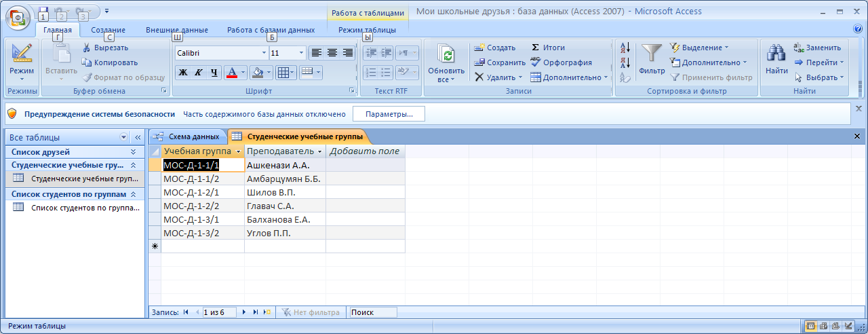Click Копировать to copy selection
The height and width of the screenshot is (334, 868).
pos(110,62)
